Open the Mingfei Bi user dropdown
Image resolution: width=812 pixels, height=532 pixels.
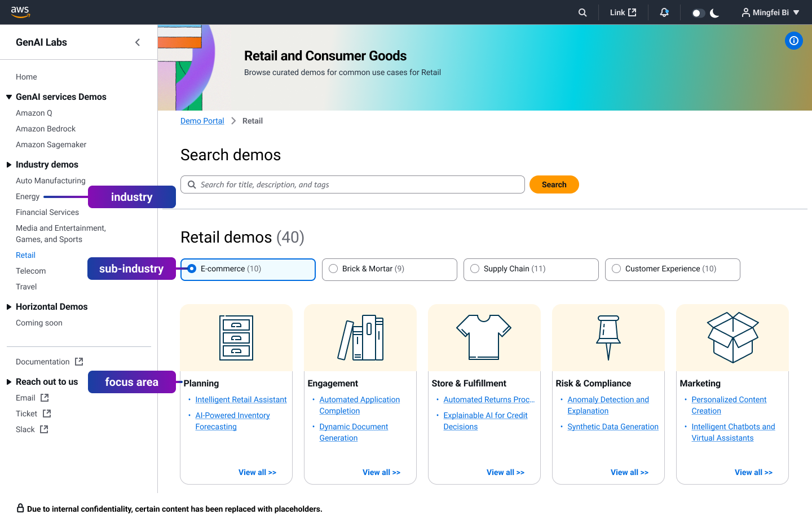(770, 12)
